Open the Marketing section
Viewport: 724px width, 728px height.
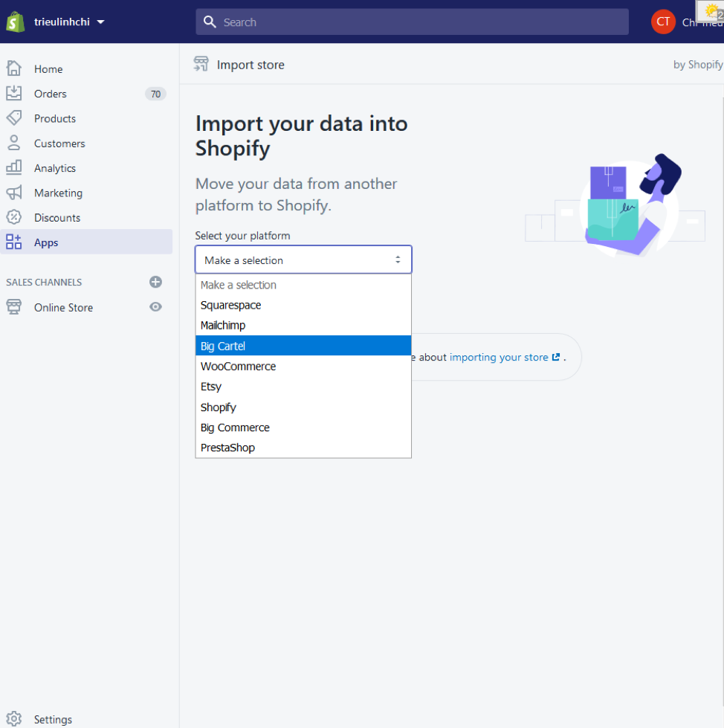58,193
